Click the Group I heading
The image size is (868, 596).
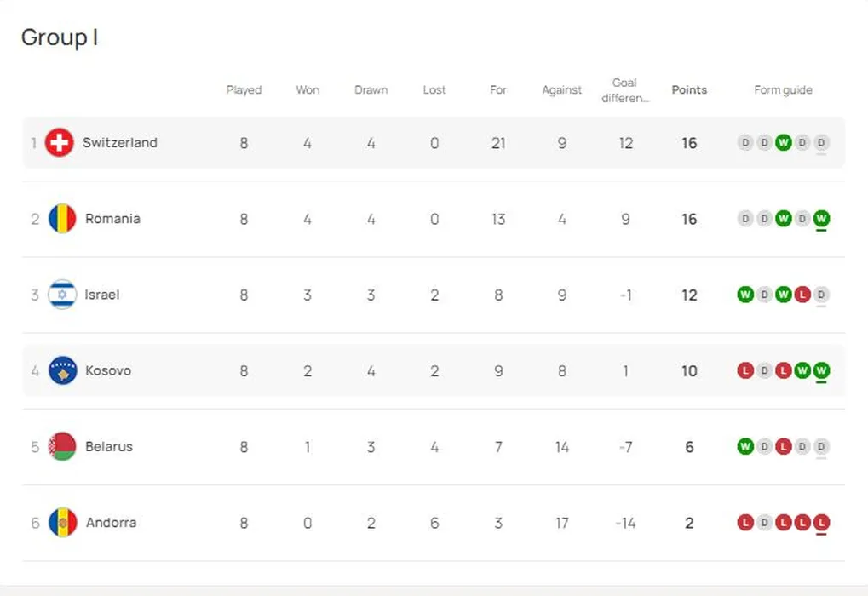click(x=60, y=37)
